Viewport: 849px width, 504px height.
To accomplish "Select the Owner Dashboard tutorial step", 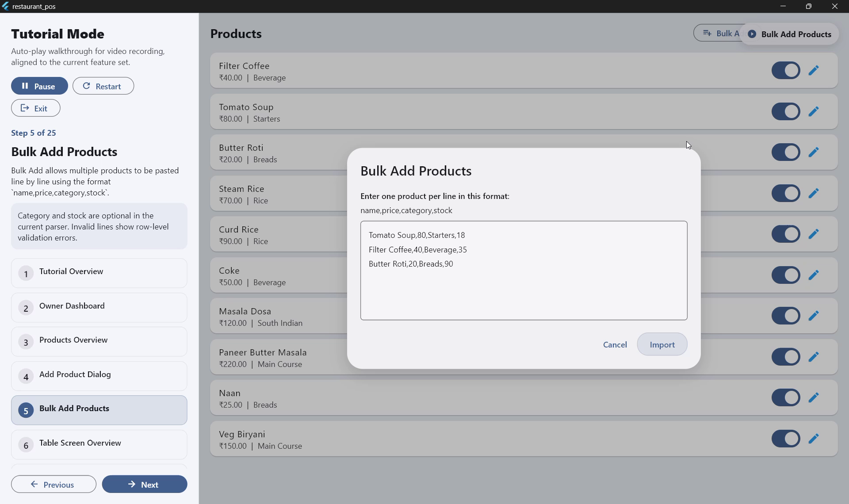I will point(99,307).
